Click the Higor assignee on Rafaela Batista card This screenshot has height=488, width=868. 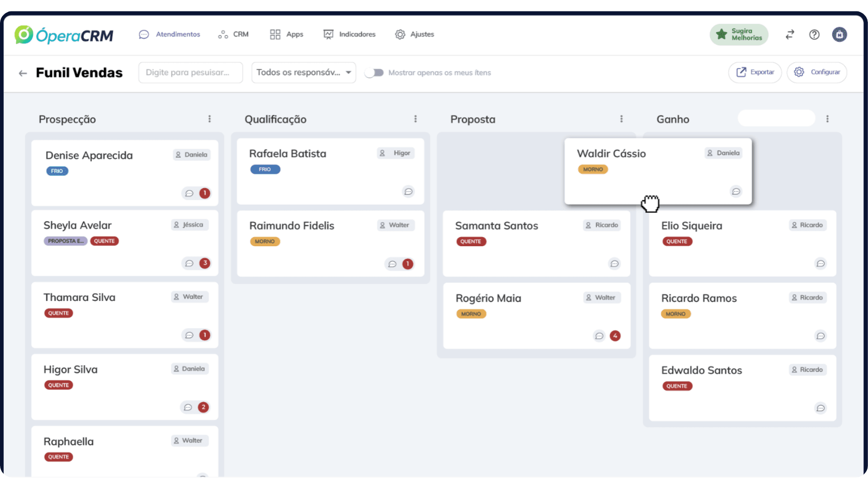pyautogui.click(x=396, y=153)
